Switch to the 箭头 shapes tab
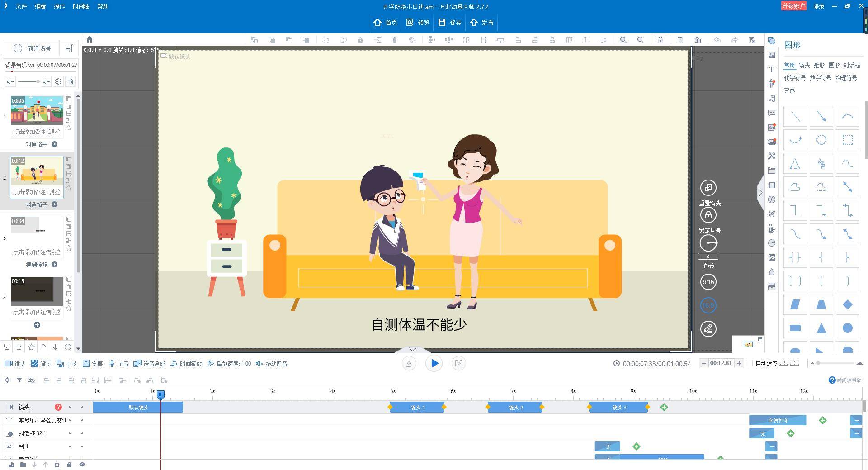Image resolution: width=868 pixels, height=470 pixels. tap(804, 65)
